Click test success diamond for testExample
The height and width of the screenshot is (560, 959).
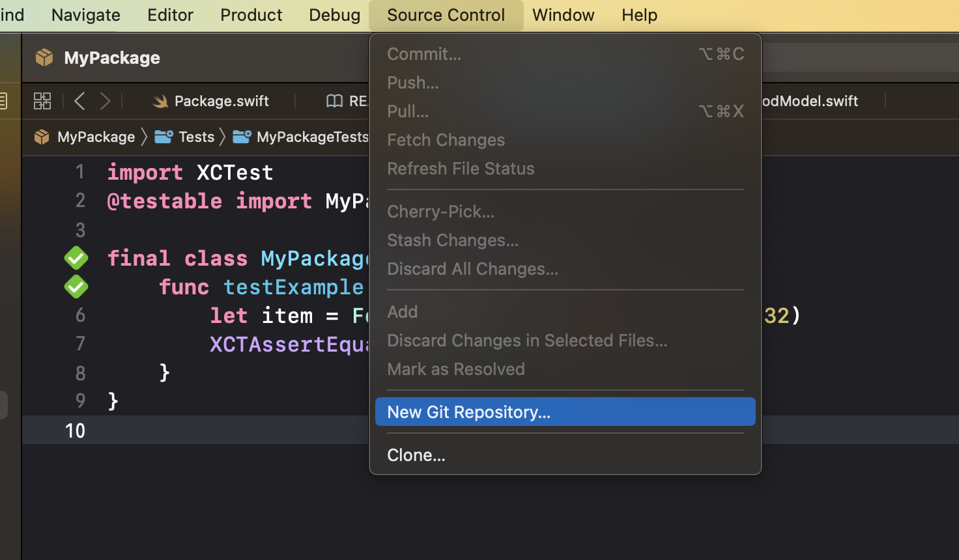tap(76, 287)
